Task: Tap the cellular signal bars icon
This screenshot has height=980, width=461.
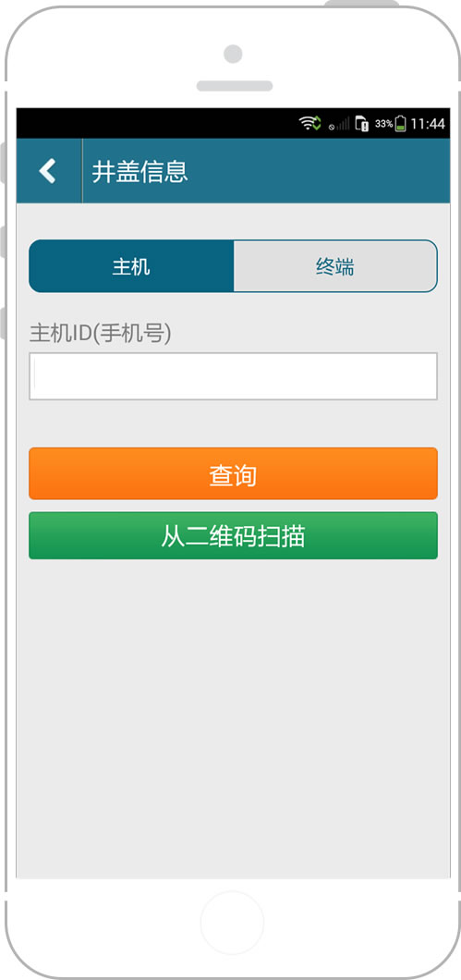Action: 340,124
